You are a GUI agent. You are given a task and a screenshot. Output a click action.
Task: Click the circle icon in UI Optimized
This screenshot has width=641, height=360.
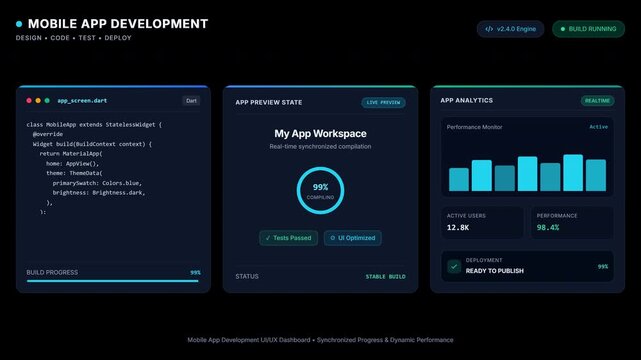click(x=332, y=238)
